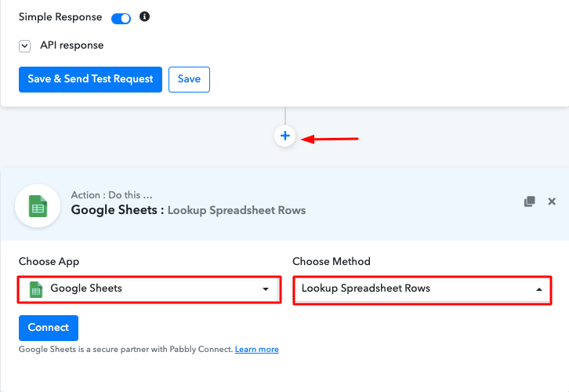Viewport: 569px width, 392px height.
Task: Click the info icon beside Simple Response
Action: (x=144, y=16)
